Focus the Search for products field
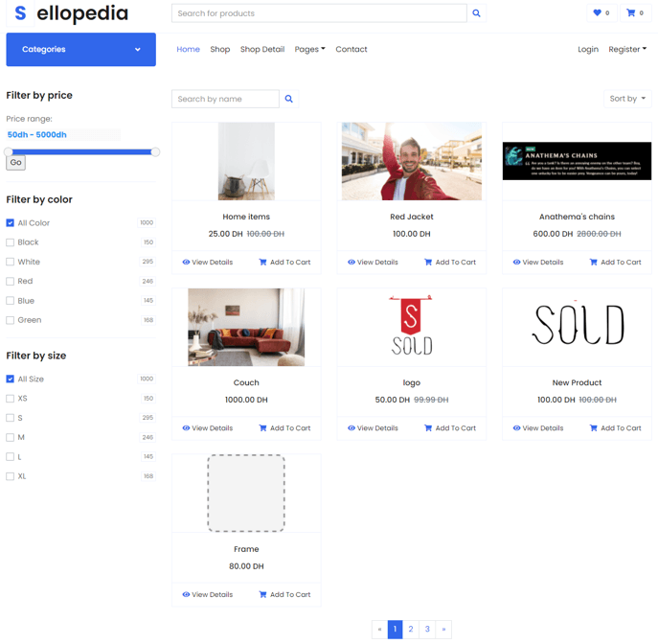The height and width of the screenshot is (644, 658). 319,13
